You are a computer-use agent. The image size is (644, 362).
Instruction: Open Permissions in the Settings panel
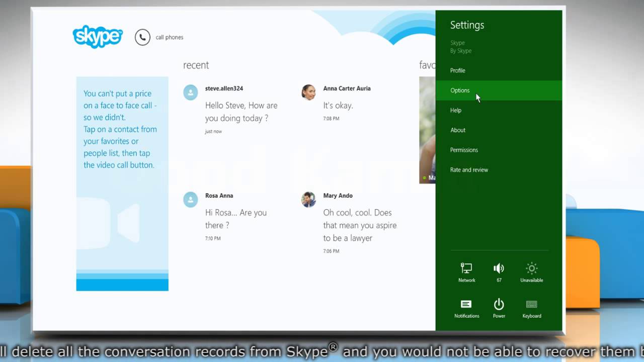[x=499, y=150]
